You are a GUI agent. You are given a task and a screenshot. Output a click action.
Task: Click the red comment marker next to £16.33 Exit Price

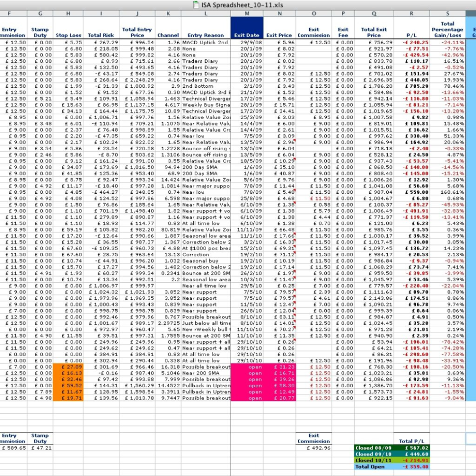pos(295,240)
